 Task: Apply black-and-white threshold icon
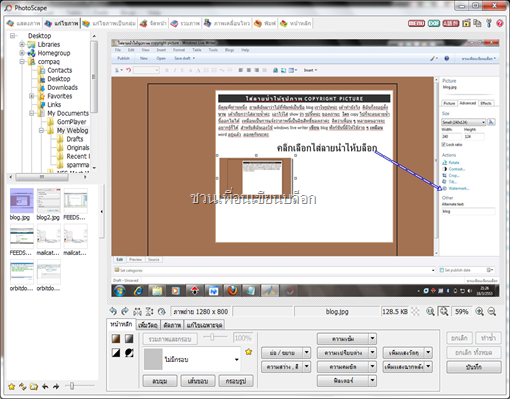tap(116, 353)
